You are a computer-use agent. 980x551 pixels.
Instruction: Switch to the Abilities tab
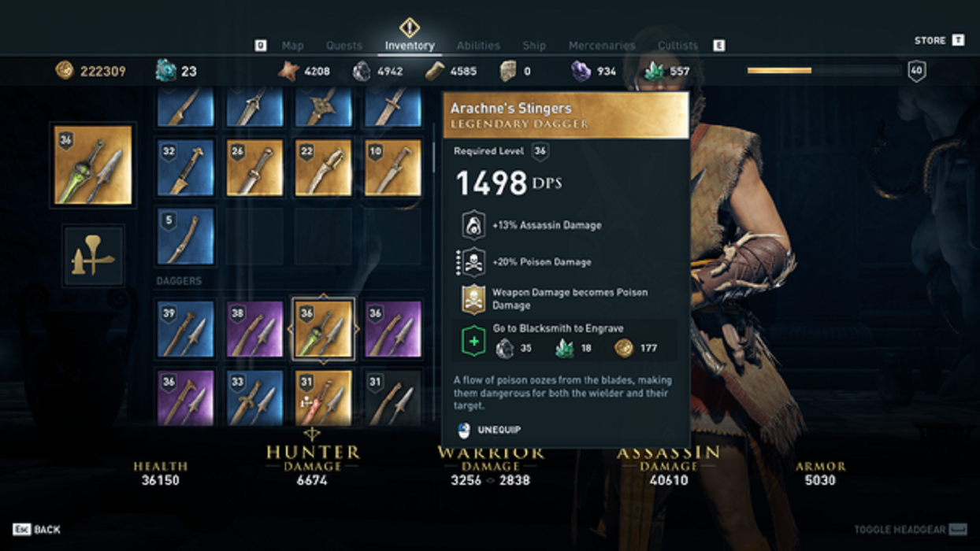(x=478, y=46)
